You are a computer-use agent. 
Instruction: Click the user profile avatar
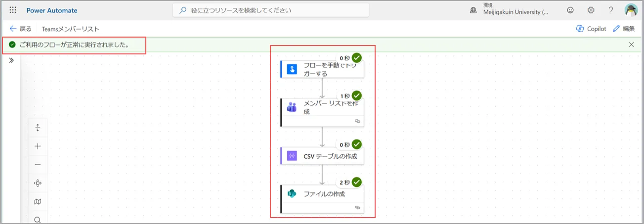tap(631, 10)
